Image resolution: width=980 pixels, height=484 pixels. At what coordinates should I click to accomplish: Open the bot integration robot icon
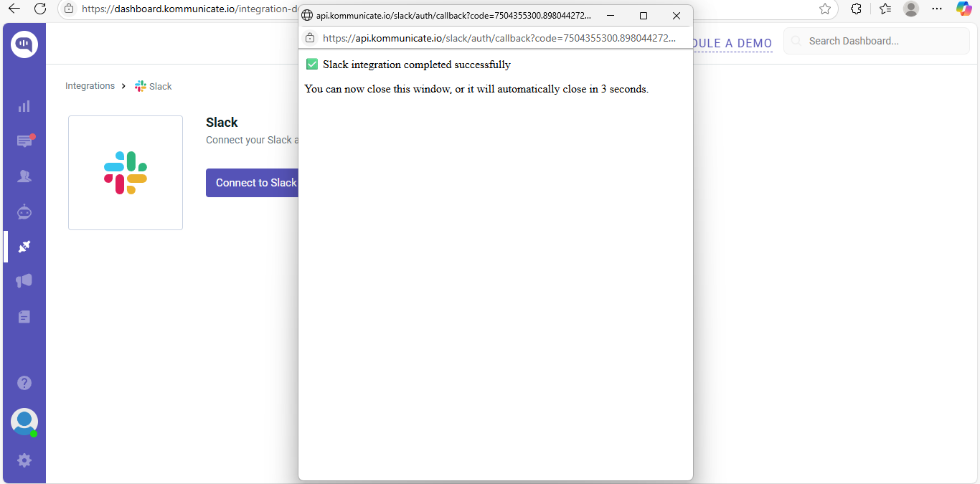tap(24, 212)
